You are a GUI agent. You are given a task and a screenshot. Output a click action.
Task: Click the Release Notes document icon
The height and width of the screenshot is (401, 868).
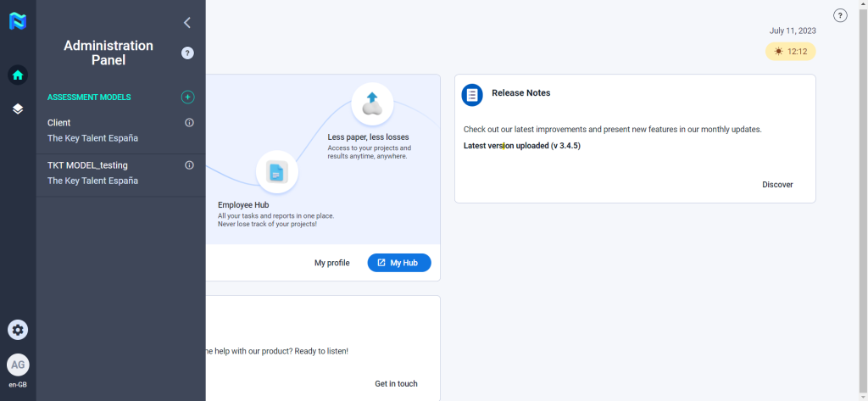[x=472, y=95]
